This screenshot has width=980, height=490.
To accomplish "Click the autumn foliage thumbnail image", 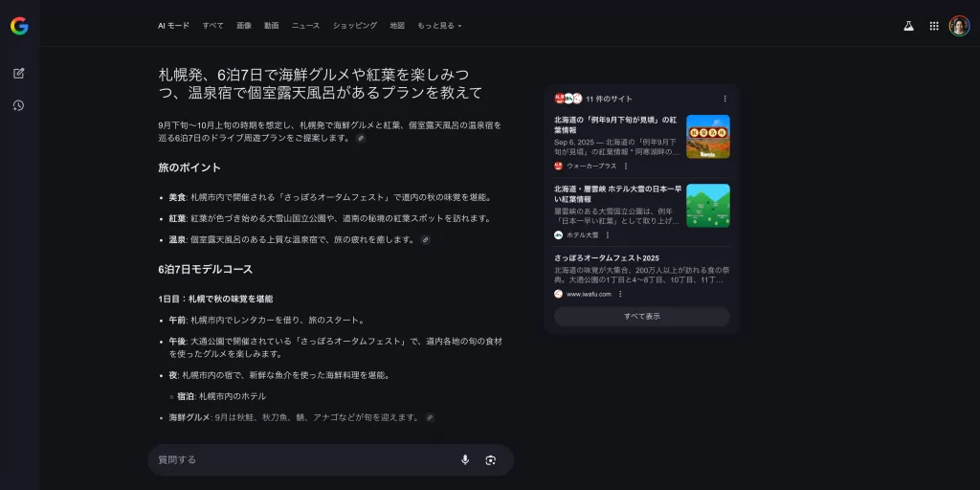I will (708, 136).
